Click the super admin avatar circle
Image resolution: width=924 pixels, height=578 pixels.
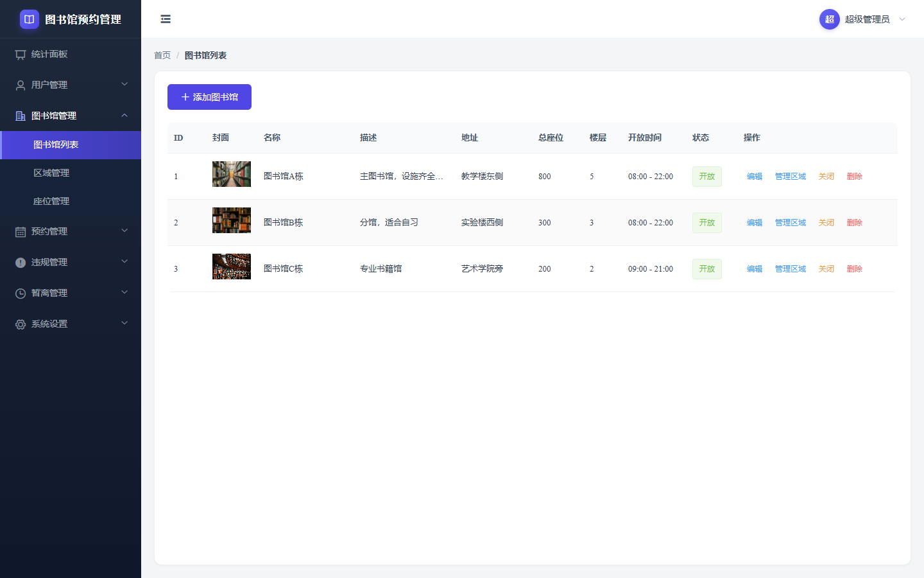(830, 19)
